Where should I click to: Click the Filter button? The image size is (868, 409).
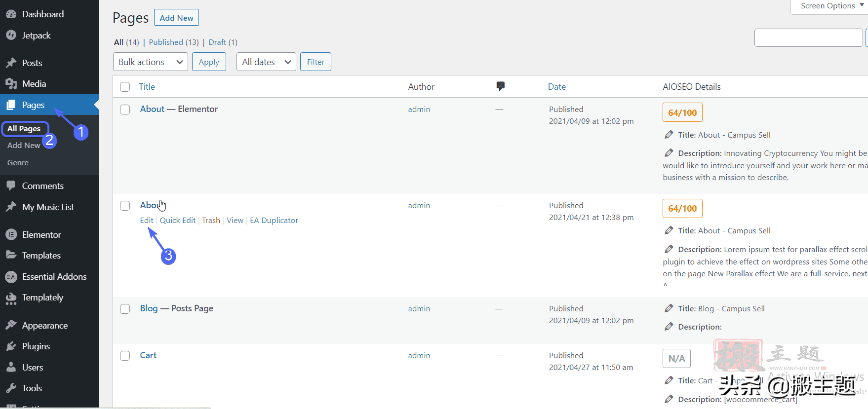pyautogui.click(x=316, y=62)
